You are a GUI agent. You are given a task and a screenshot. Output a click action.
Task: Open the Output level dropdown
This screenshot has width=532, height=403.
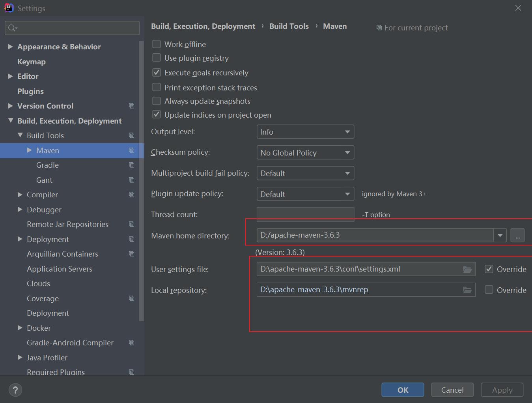click(305, 132)
